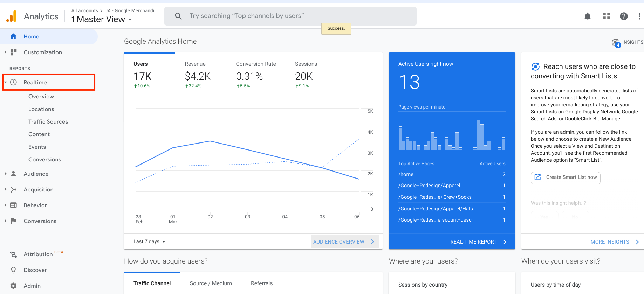
Task: Click the REAL-TIME REPORT link
Action: tap(473, 242)
